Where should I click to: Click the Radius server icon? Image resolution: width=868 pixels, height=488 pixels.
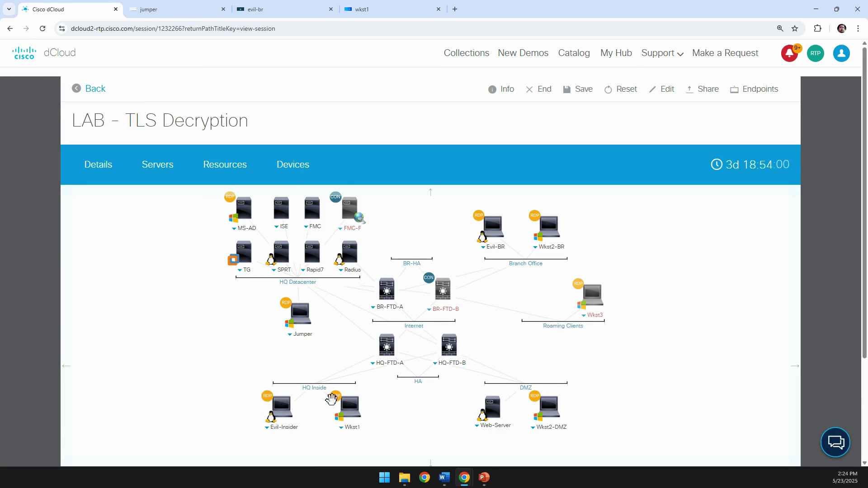349,252
